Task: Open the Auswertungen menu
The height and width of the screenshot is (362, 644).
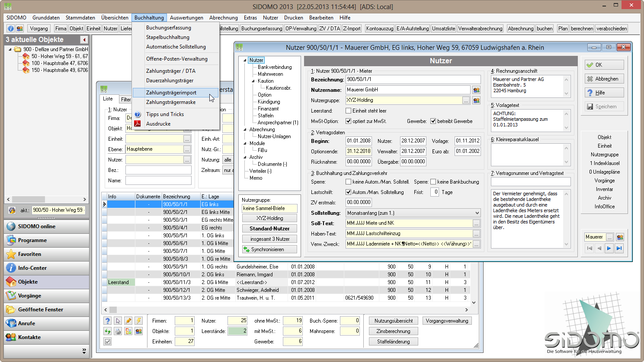Action: tap(186, 18)
